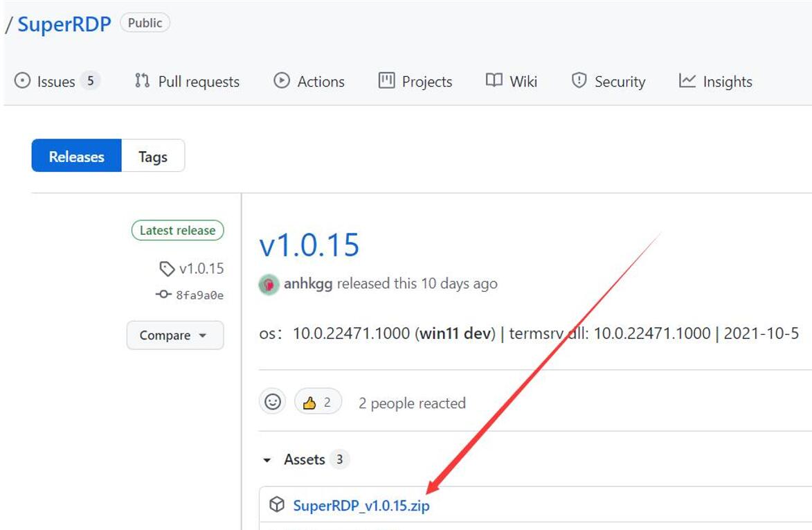Click the Issues count badge 5
Viewport: 812px width, 530px height.
pyautogui.click(x=90, y=81)
